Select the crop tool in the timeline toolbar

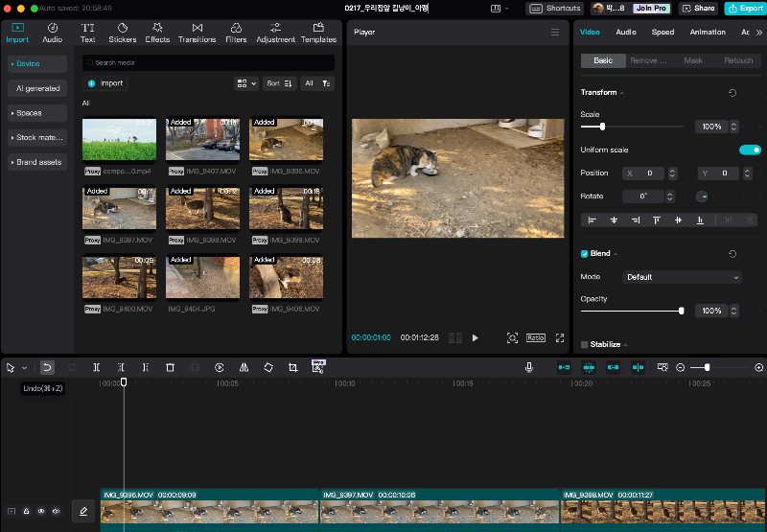tap(292, 367)
